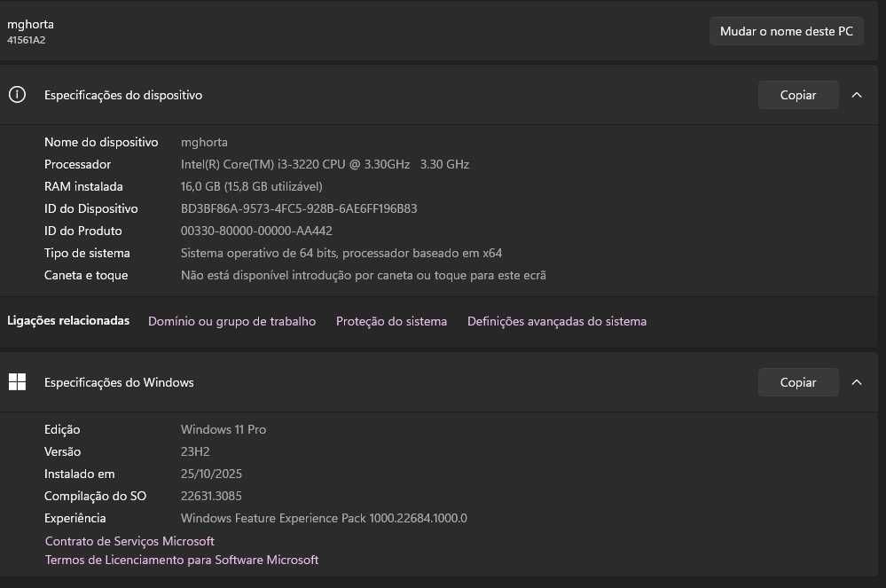Select the 'Especificações do Windows' heading

tap(119, 382)
